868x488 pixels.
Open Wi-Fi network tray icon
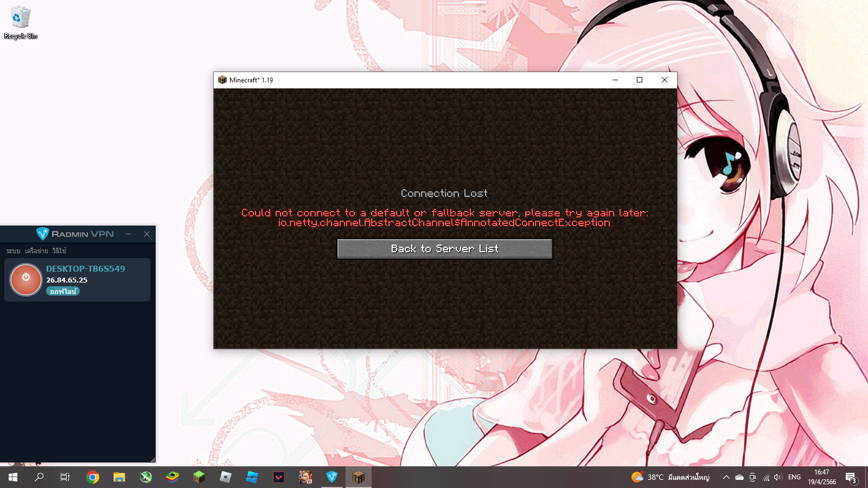click(x=766, y=477)
